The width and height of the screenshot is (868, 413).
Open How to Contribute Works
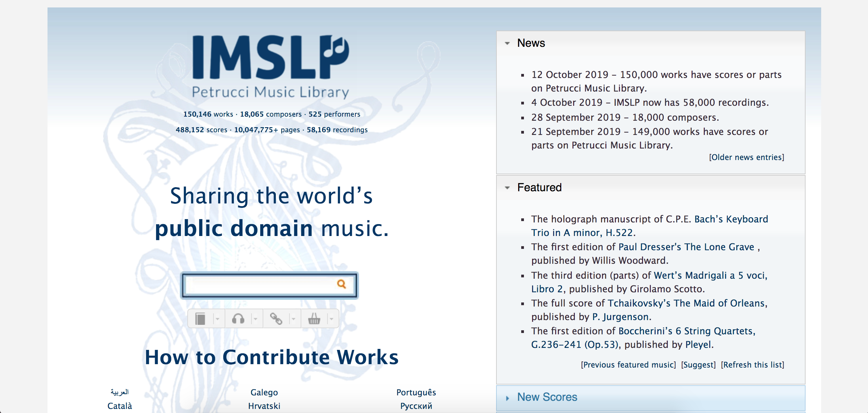coord(272,357)
